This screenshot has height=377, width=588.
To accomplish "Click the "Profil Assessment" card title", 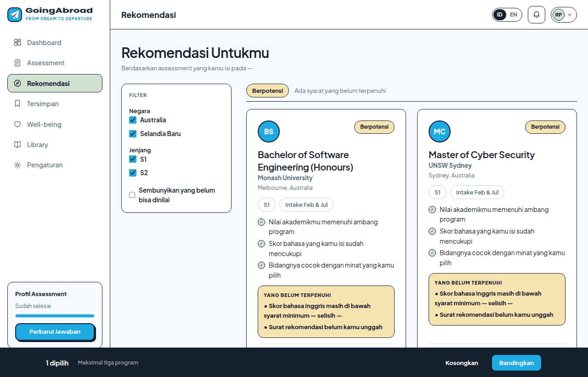I will pos(41,294).
